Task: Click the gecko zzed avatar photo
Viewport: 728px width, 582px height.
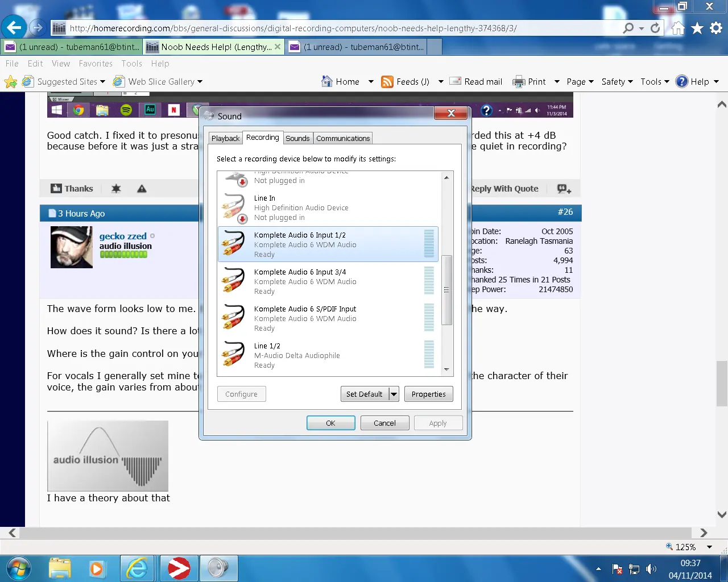Action: (72, 247)
